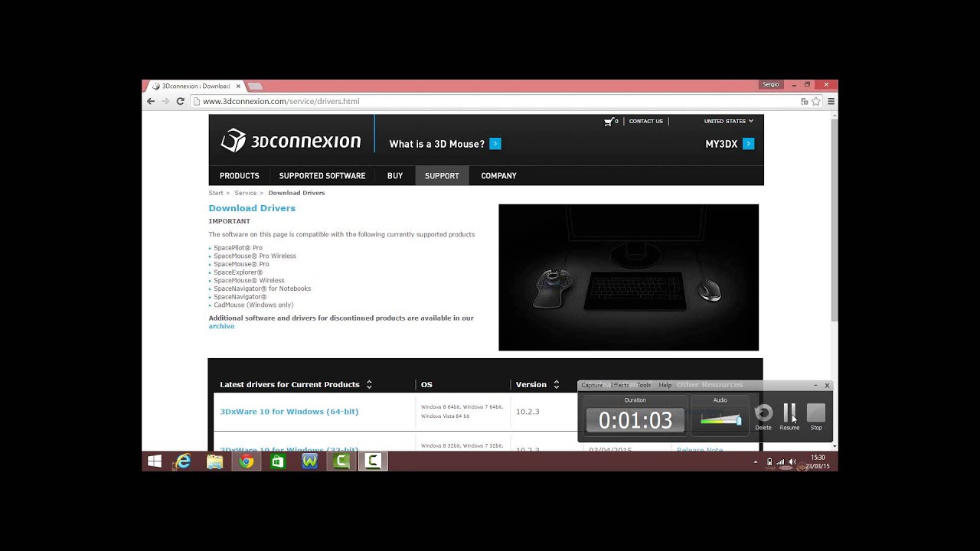Open the recorder's Help menu
980x551 pixels.
[665, 385]
